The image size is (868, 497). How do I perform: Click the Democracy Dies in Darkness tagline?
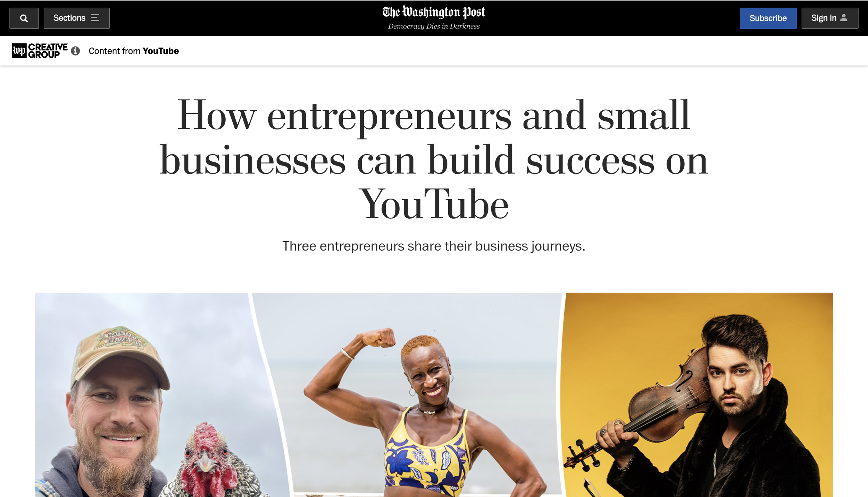click(x=434, y=26)
